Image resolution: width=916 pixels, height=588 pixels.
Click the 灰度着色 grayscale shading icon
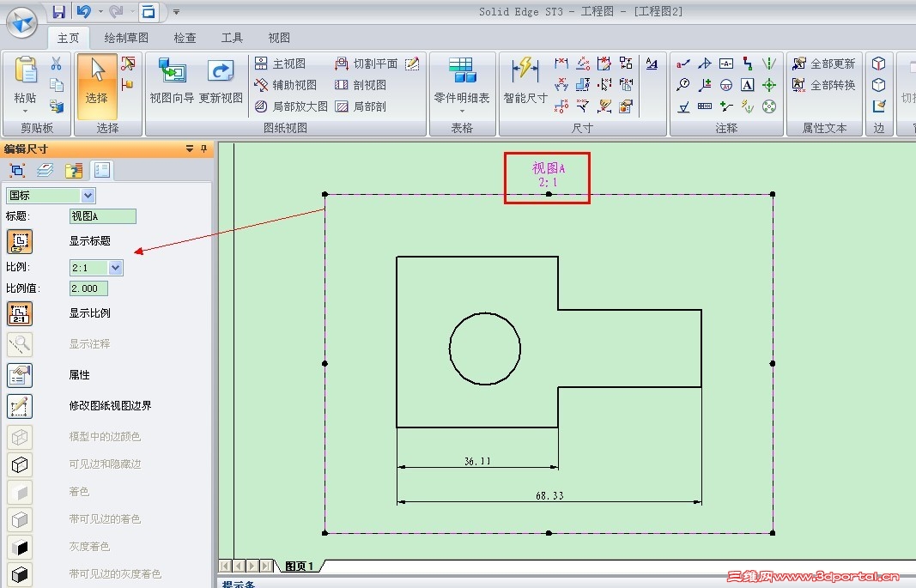tap(20, 547)
